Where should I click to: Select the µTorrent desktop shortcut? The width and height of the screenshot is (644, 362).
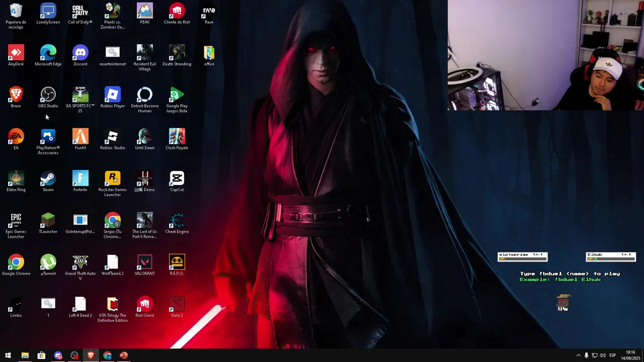click(48, 265)
